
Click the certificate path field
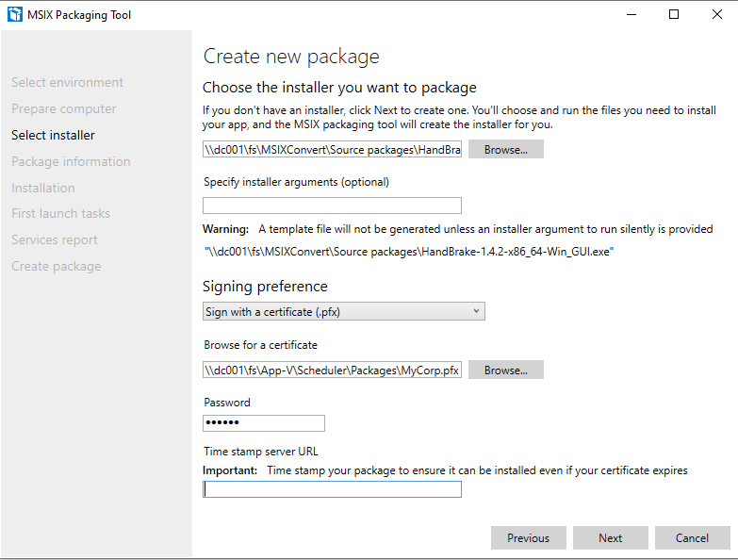click(333, 371)
